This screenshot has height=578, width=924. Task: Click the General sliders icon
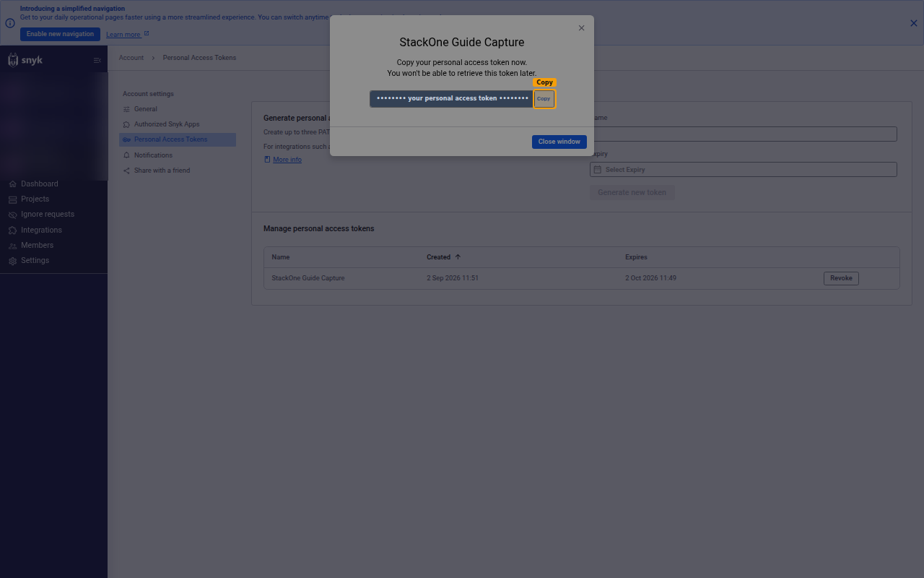coord(127,109)
